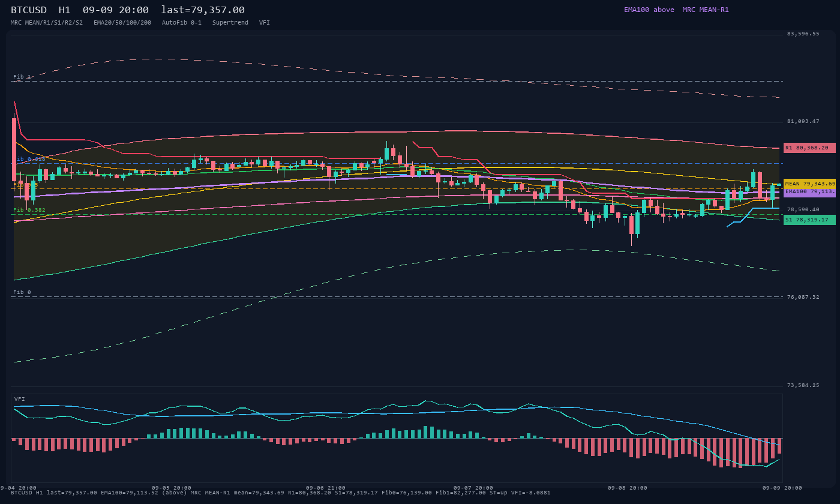This screenshot has height=504, width=840.
Task: Click the green S1 78,319.17 price tag
Action: (x=809, y=220)
